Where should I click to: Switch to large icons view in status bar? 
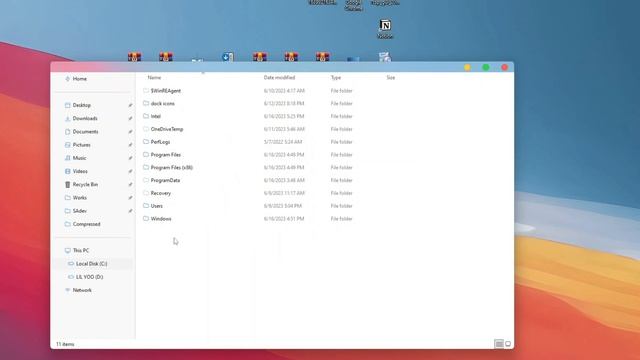508,344
